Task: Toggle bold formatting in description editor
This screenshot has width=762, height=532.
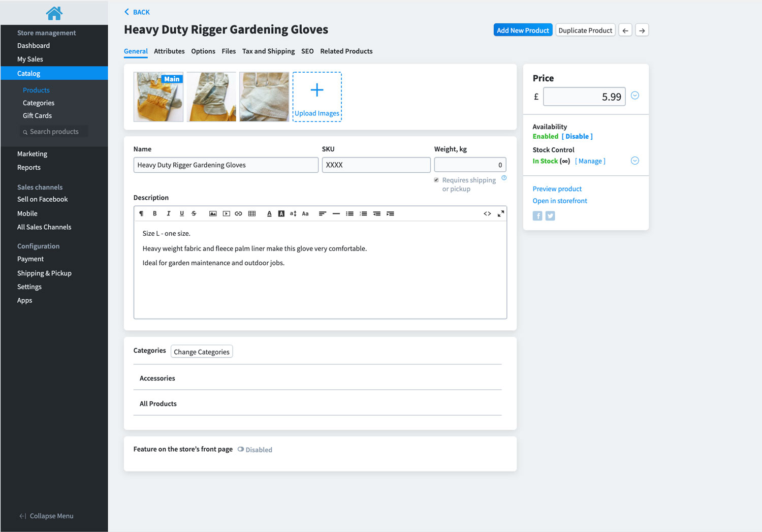Action: (x=155, y=213)
